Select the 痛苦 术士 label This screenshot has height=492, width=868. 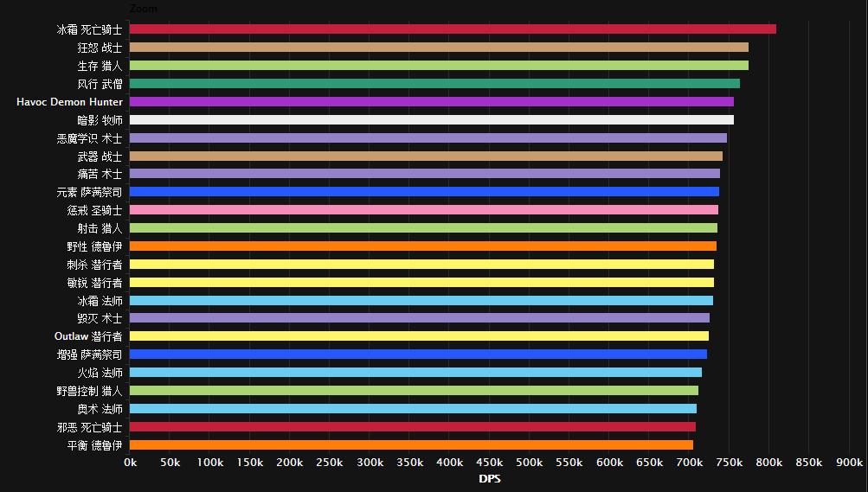click(x=100, y=174)
